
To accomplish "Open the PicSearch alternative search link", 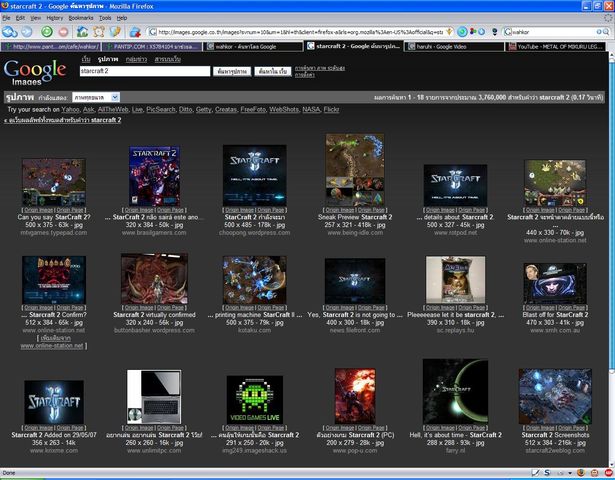I will point(161,109).
